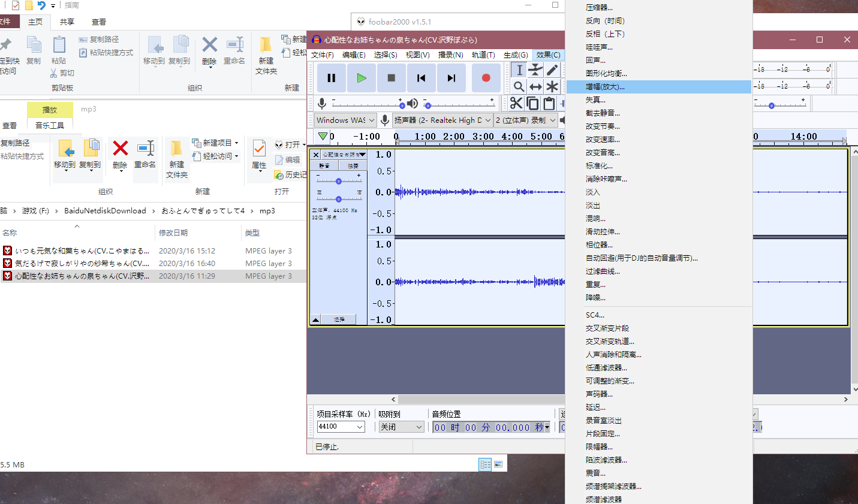
Task: Choose 降噪... from effects menu
Action: [658, 298]
